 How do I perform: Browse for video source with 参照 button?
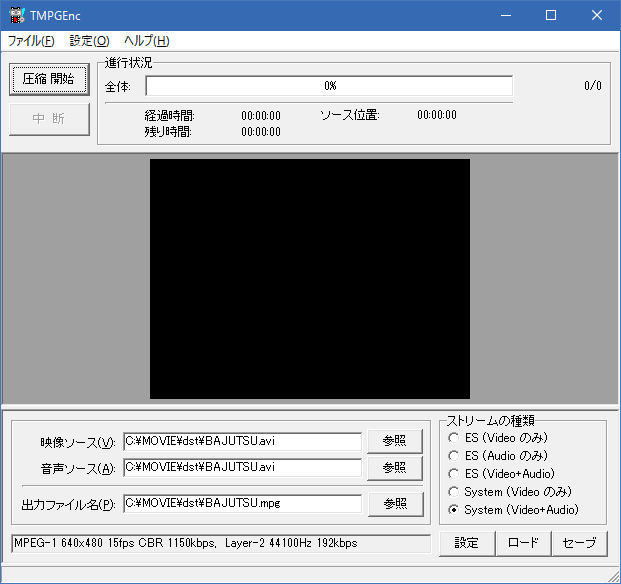395,441
